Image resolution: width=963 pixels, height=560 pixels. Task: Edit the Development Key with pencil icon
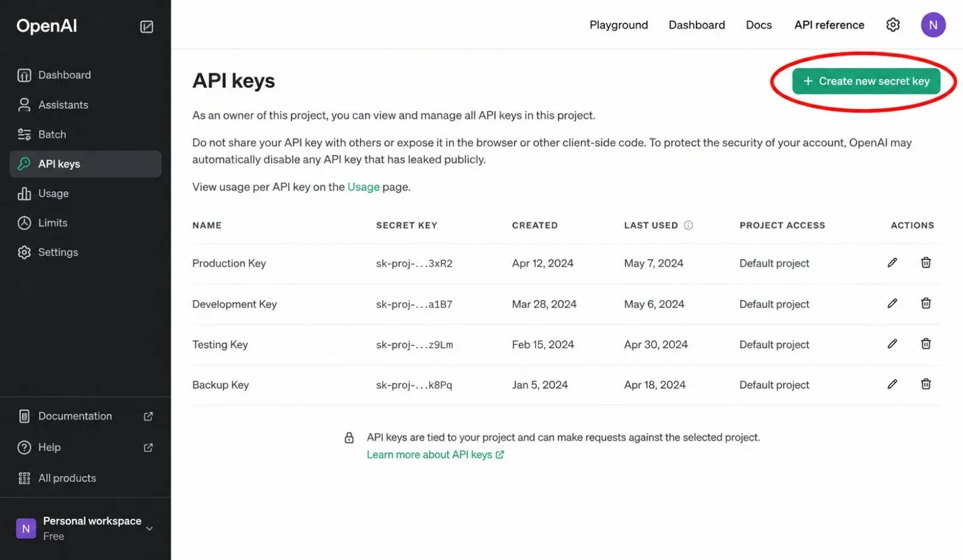pyautogui.click(x=892, y=303)
